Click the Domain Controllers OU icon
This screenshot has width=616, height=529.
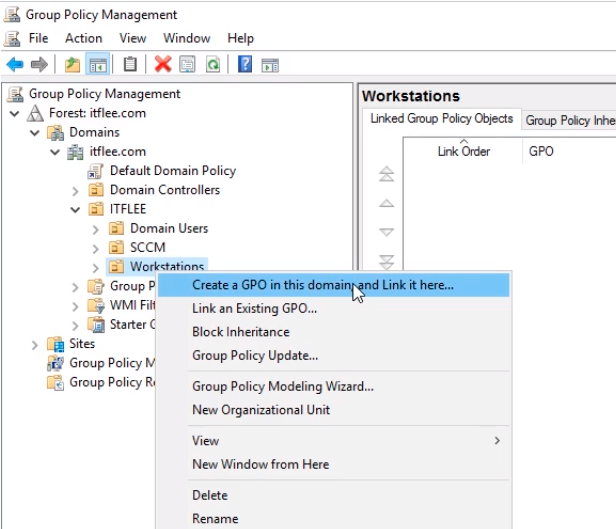(96, 190)
